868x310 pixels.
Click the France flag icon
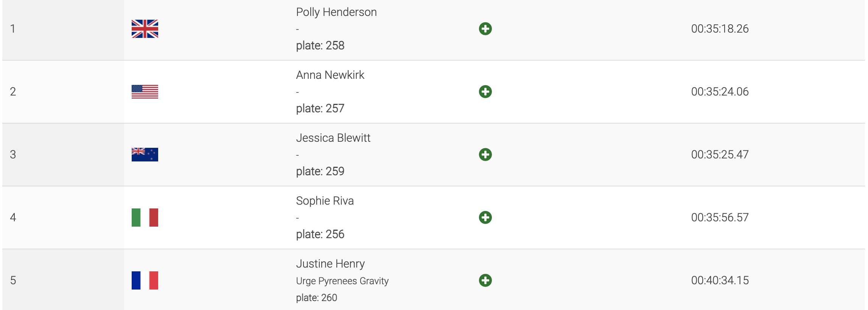coord(145,280)
